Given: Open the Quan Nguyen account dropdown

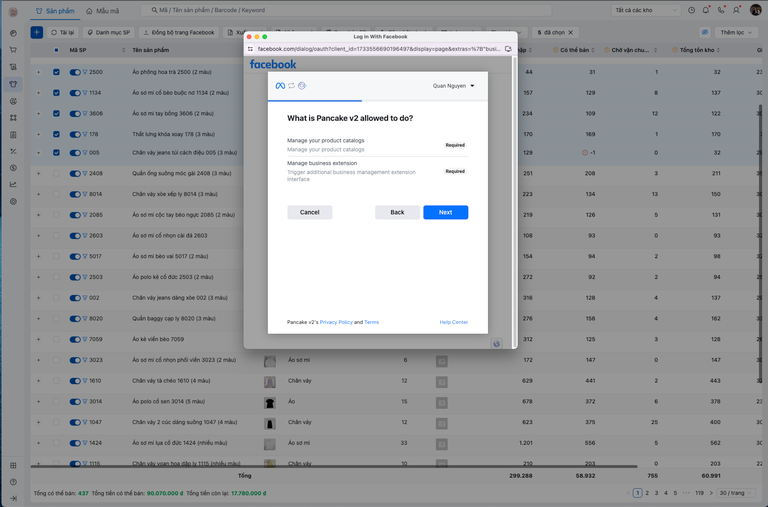Looking at the screenshot, I should coord(454,86).
